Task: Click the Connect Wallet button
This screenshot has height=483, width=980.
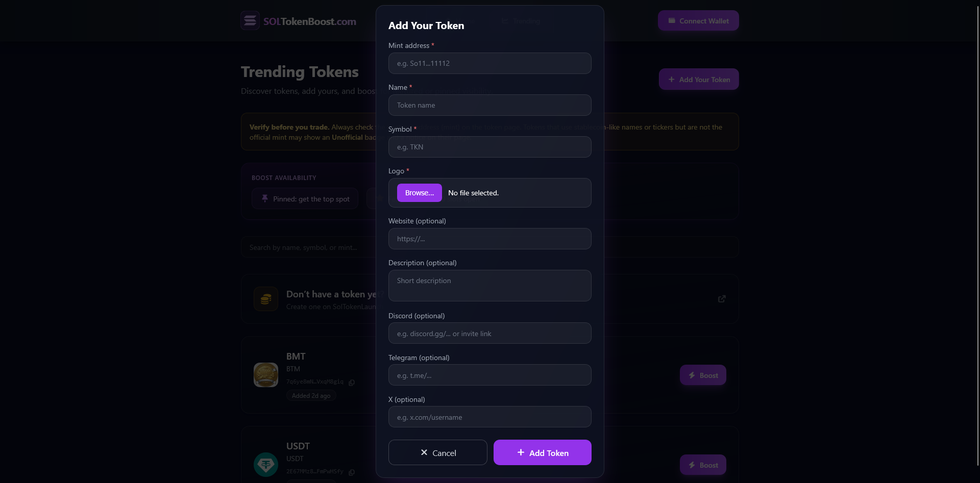Action: [x=698, y=20]
